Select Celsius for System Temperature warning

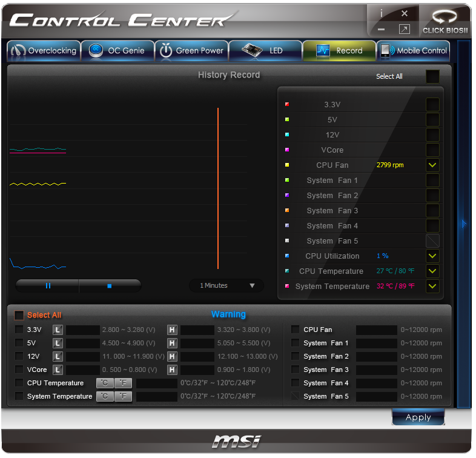[x=105, y=397]
